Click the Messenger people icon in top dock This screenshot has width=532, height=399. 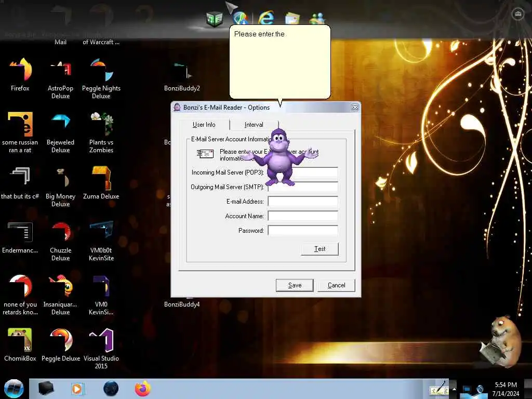click(317, 18)
